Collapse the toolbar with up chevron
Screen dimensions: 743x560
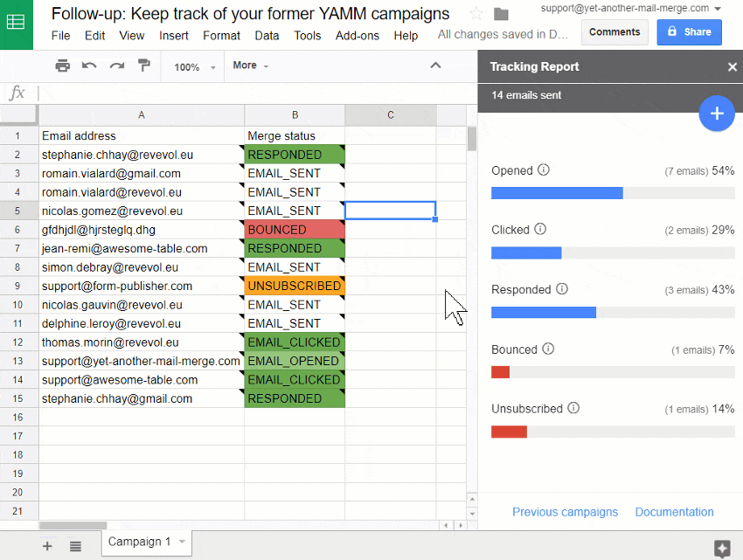(435, 66)
